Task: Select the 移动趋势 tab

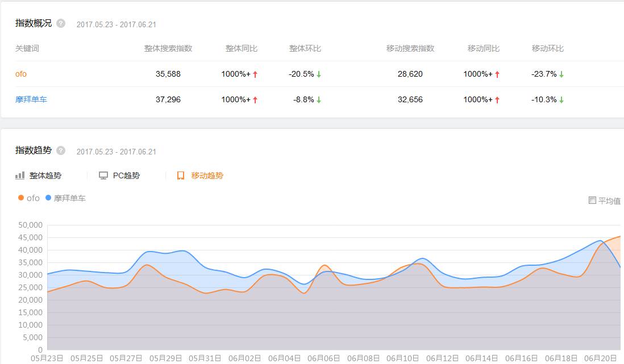Action: (207, 175)
